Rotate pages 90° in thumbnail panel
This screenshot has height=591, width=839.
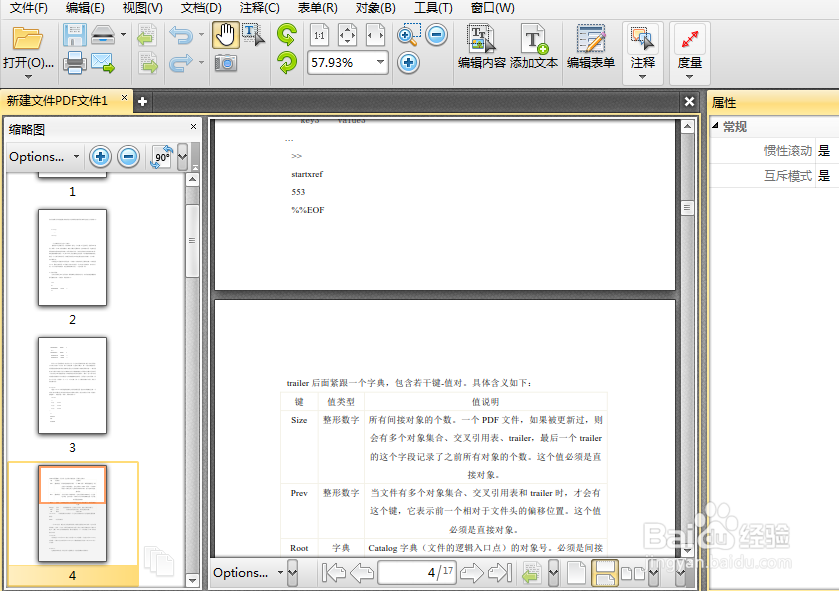click(162, 157)
